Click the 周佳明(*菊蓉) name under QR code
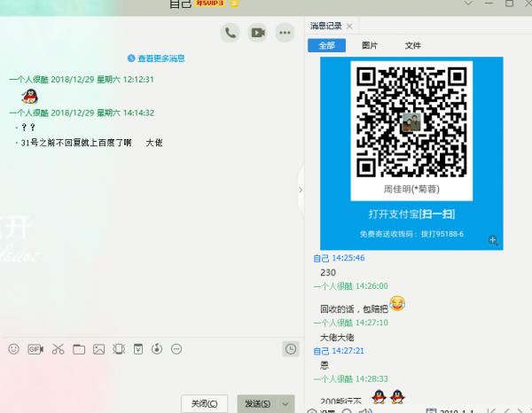Viewport: 532px width, 413px height. 411,189
